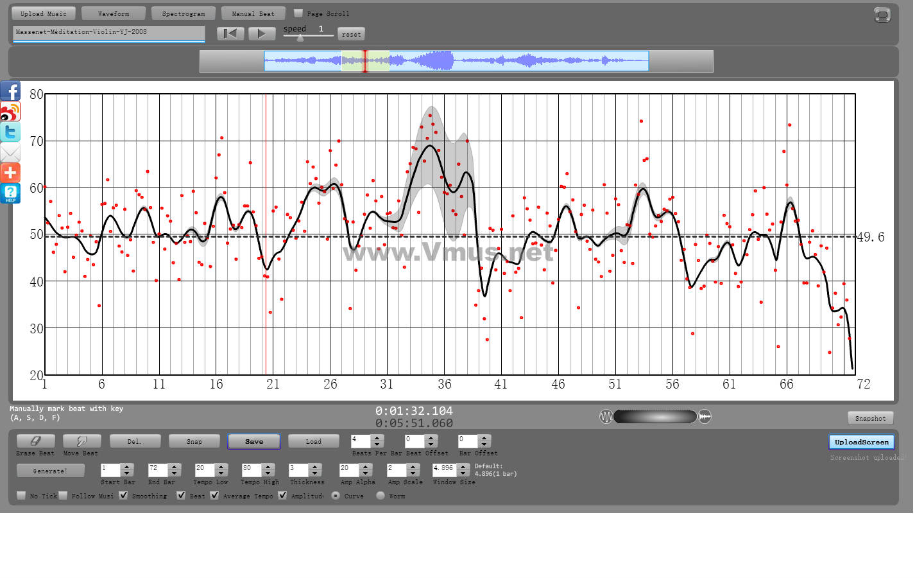Click the Load button
The width and height of the screenshot is (924, 578).
tap(314, 441)
